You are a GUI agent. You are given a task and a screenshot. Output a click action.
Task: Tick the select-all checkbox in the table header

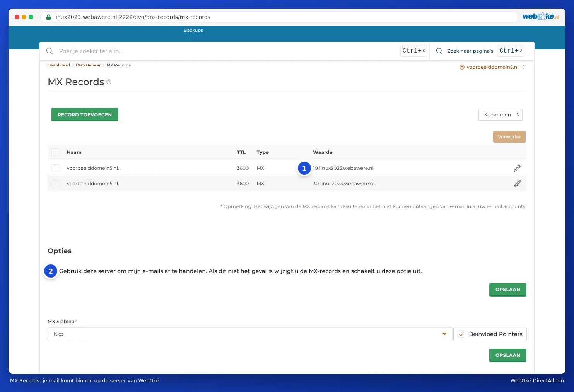pos(55,152)
